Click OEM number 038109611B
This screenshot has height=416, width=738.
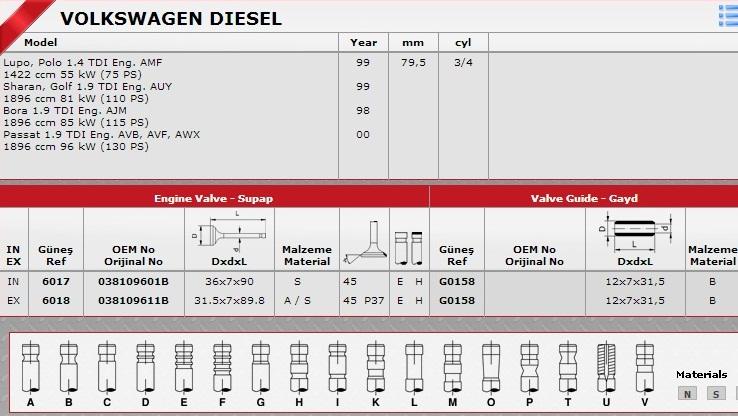[x=133, y=300]
